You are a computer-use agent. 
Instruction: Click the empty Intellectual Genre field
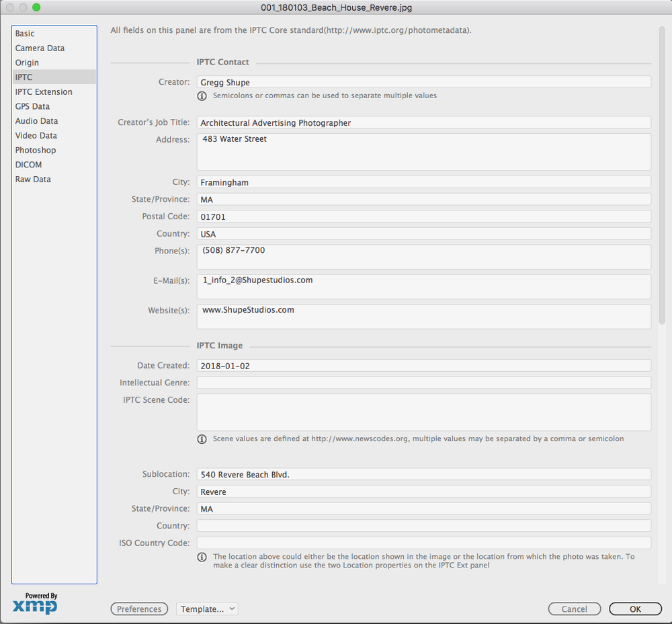coord(423,382)
